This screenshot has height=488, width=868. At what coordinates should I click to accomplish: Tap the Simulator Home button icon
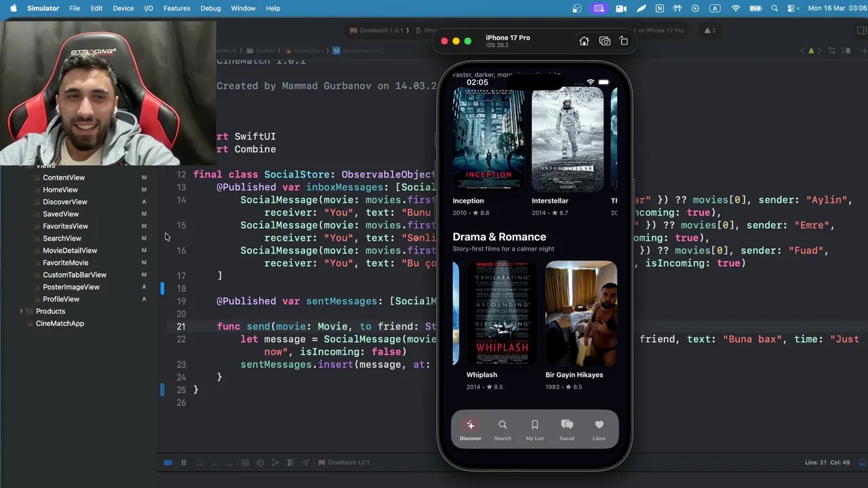click(584, 41)
